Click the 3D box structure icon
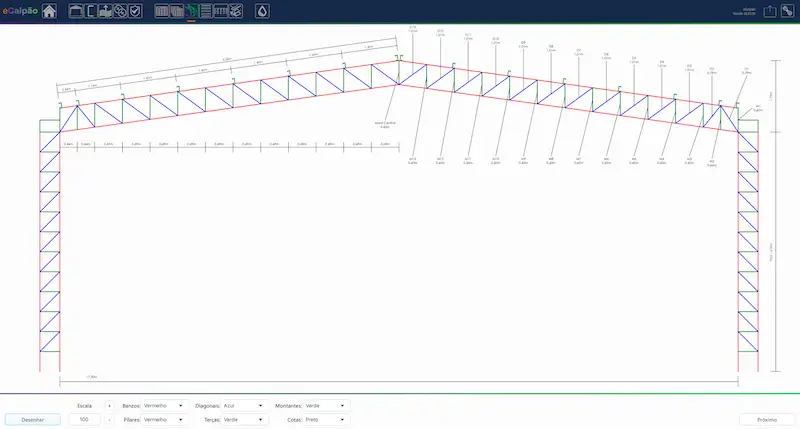Image resolution: width=800 pixels, height=429 pixels. click(235, 11)
